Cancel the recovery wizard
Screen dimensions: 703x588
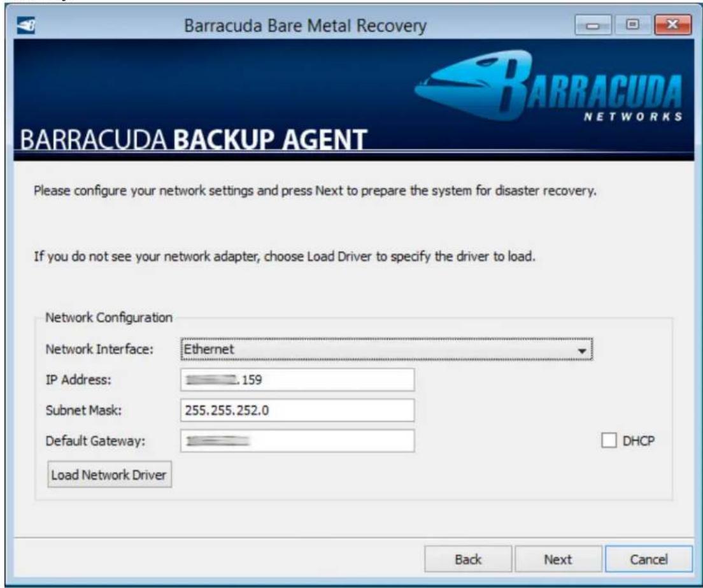point(649,559)
